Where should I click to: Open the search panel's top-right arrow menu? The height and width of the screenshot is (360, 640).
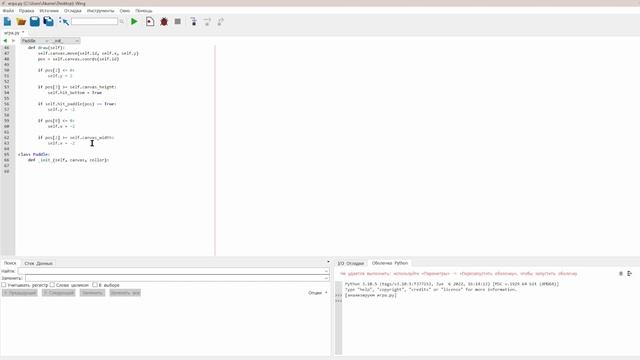coord(328,262)
